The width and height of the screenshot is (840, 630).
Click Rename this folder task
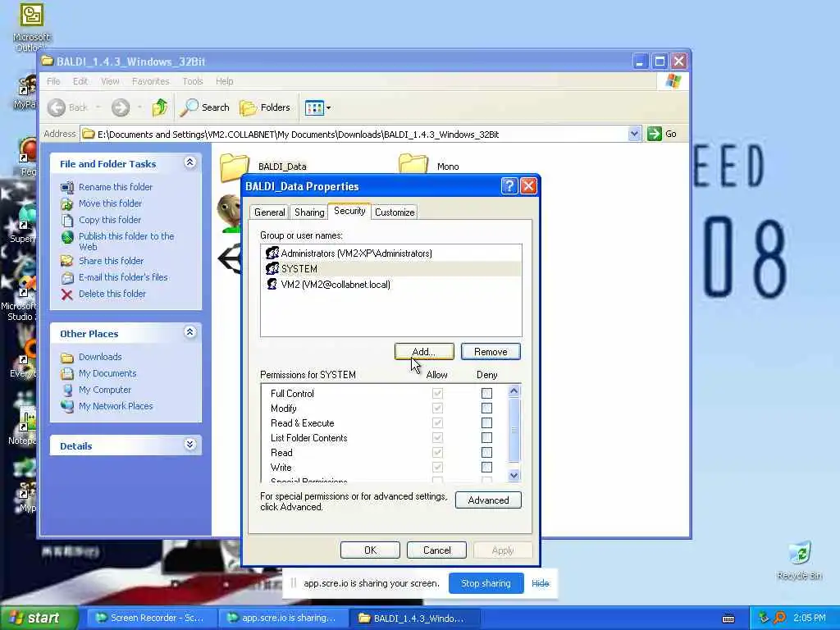point(115,187)
